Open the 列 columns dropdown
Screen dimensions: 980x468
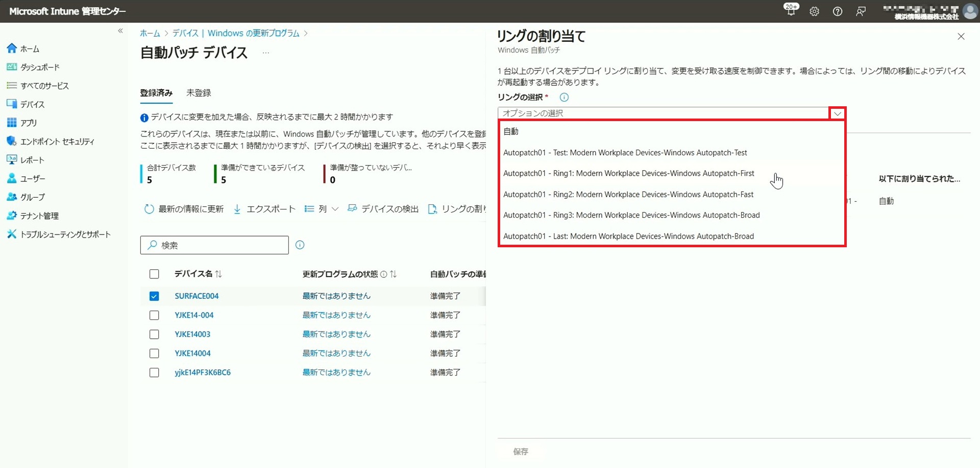322,209
